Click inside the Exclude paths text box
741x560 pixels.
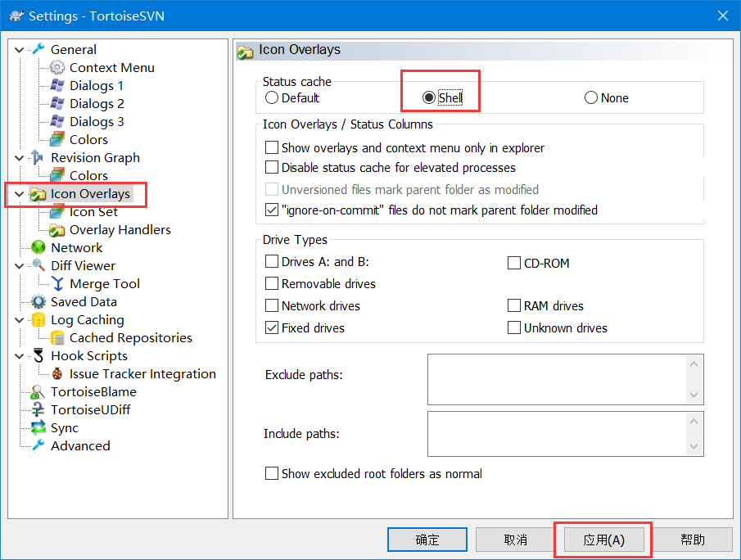[x=557, y=380]
